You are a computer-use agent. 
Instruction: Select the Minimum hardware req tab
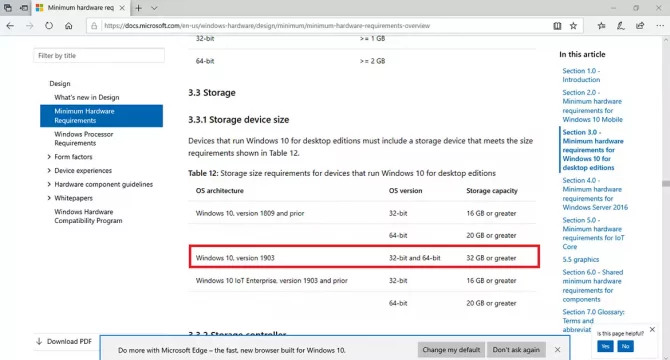coord(80,8)
